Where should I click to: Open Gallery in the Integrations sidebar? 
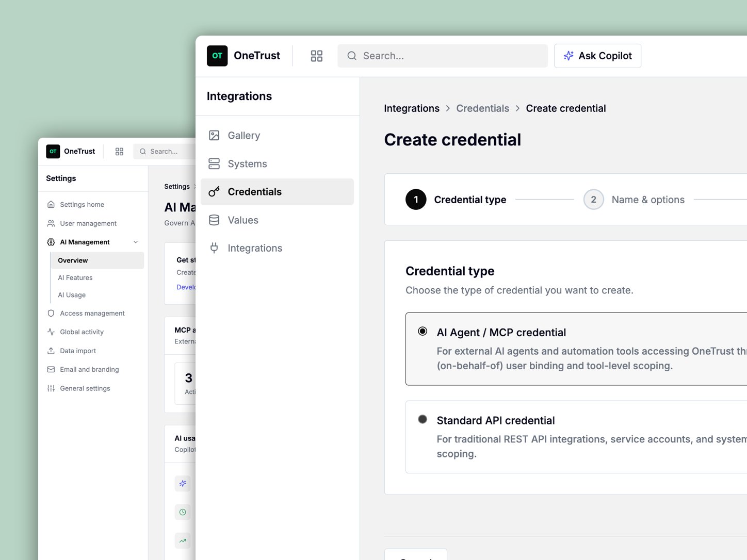coord(277,136)
